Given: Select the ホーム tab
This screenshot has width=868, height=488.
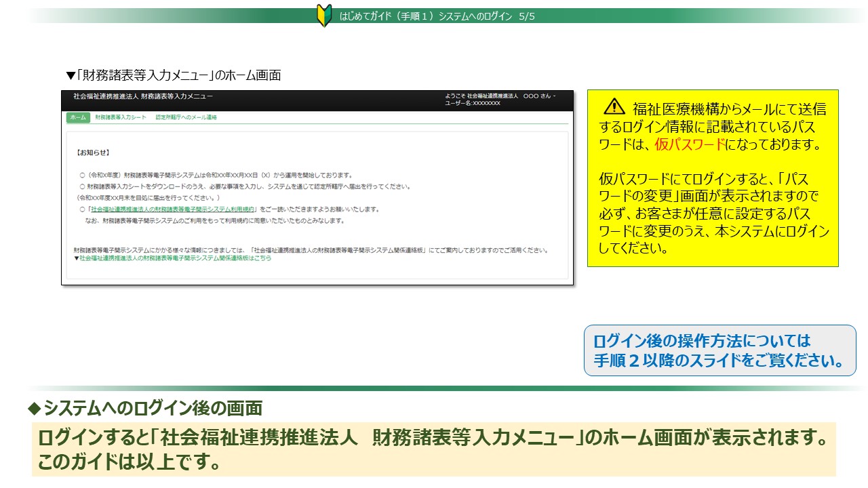Looking at the screenshot, I should [78, 118].
